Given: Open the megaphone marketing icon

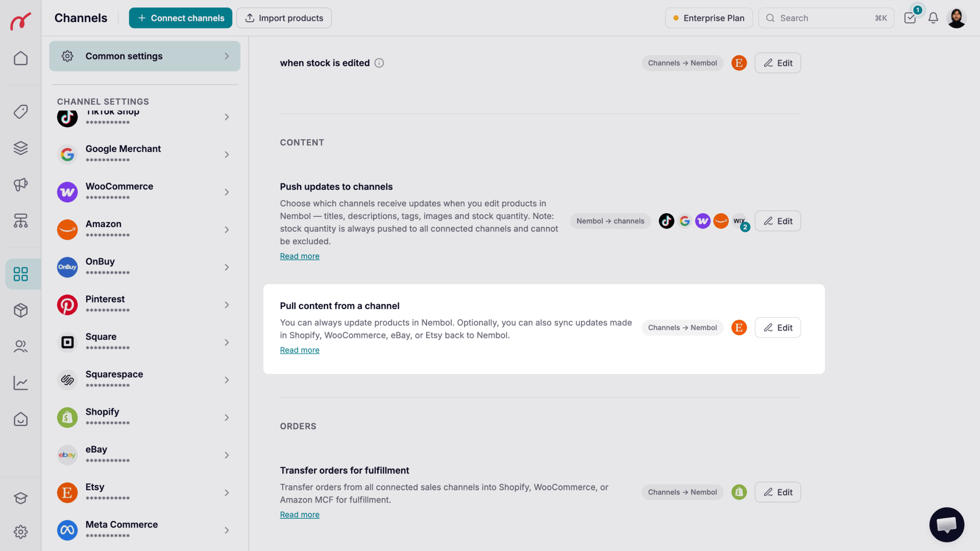Looking at the screenshot, I should click(20, 184).
